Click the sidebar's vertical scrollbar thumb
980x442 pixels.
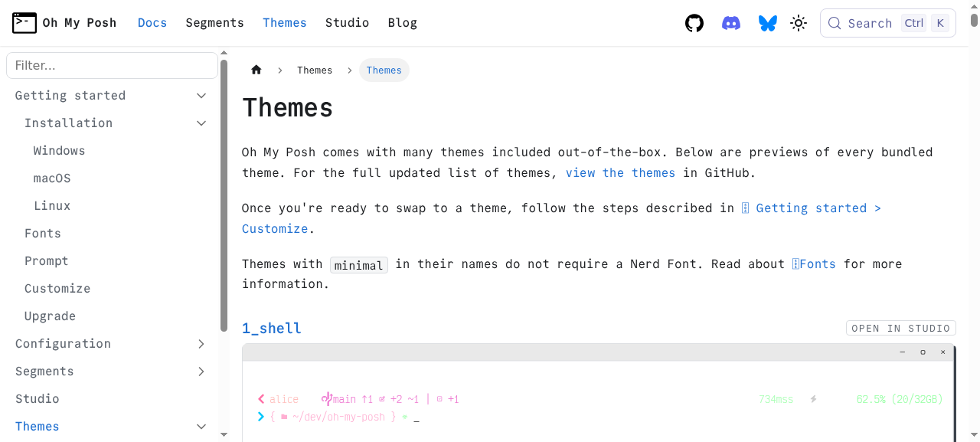224,195
